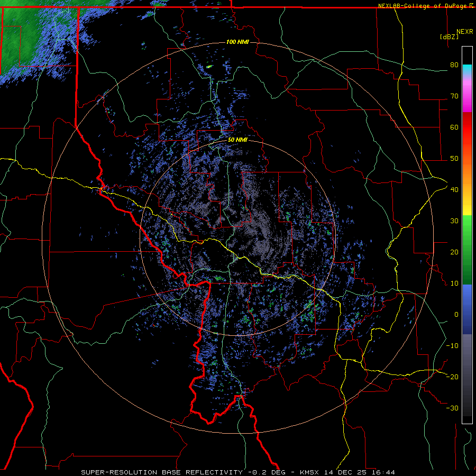Click the -20 value on the dBZ scale
The height and width of the screenshot is (476, 476).
click(x=452, y=377)
